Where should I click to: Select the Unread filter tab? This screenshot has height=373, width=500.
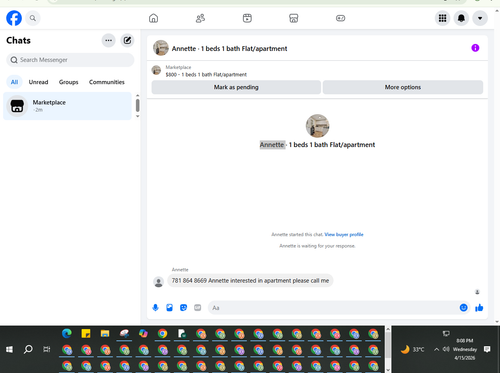(x=38, y=82)
